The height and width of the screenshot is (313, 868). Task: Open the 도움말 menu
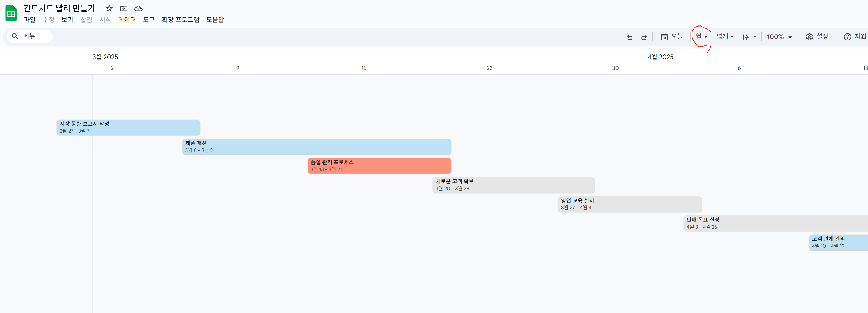coord(215,20)
